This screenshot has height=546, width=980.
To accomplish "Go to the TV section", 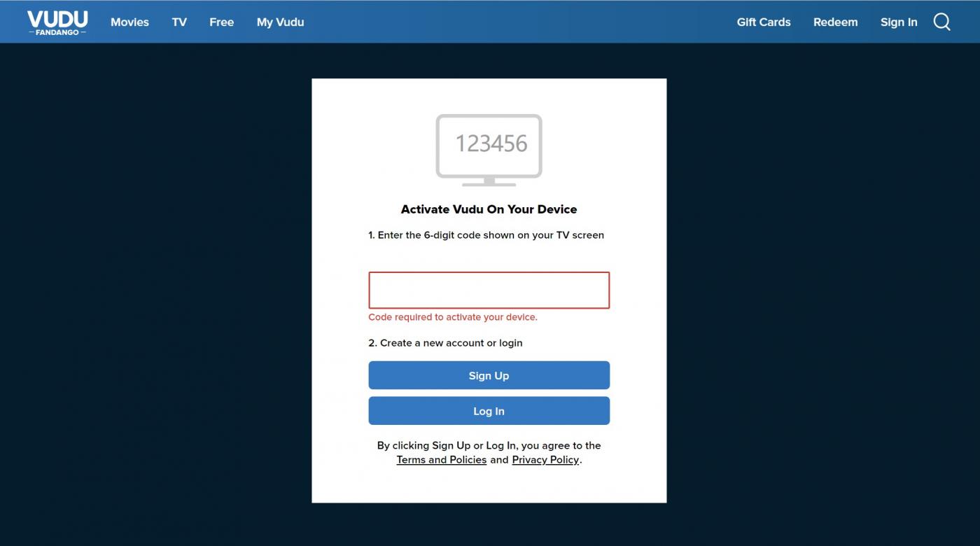I will [179, 22].
